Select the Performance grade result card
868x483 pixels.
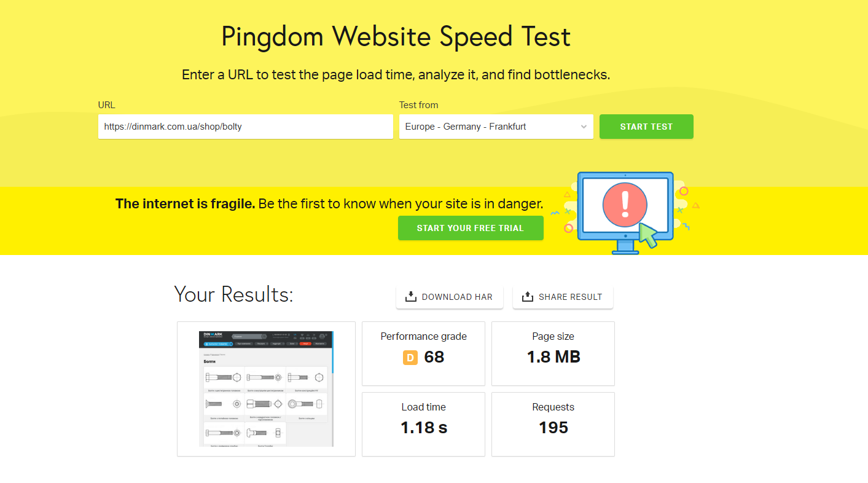(423, 353)
